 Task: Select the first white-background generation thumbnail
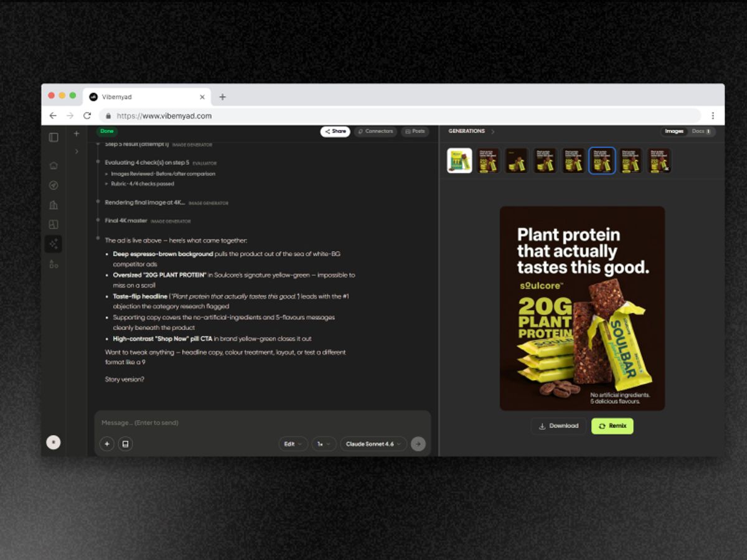[459, 161]
